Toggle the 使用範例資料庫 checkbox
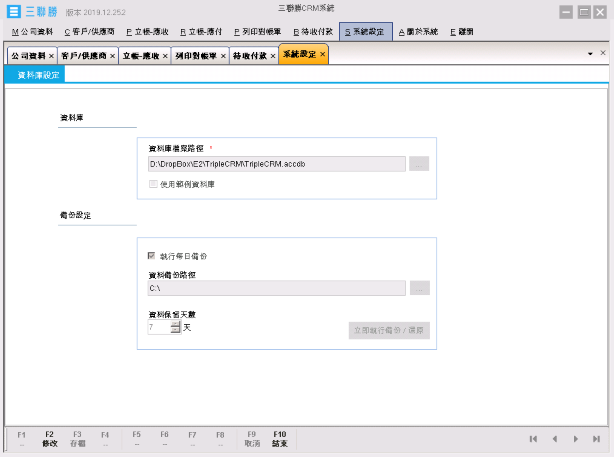 [153, 184]
